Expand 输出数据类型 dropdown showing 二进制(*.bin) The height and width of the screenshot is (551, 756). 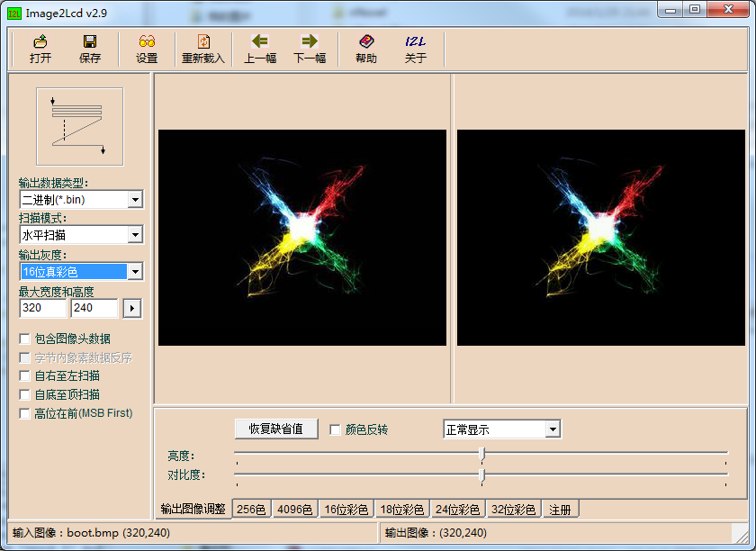(136, 199)
